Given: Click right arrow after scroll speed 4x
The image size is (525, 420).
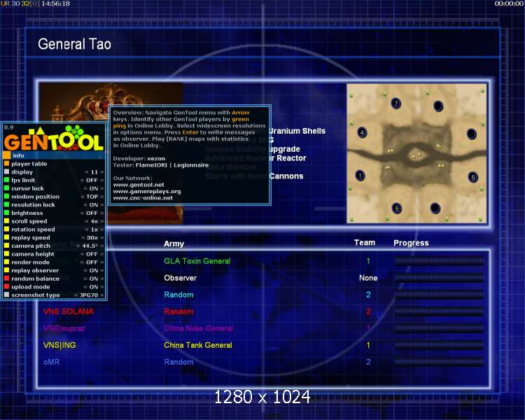Looking at the screenshot, I should pyautogui.click(x=101, y=221).
